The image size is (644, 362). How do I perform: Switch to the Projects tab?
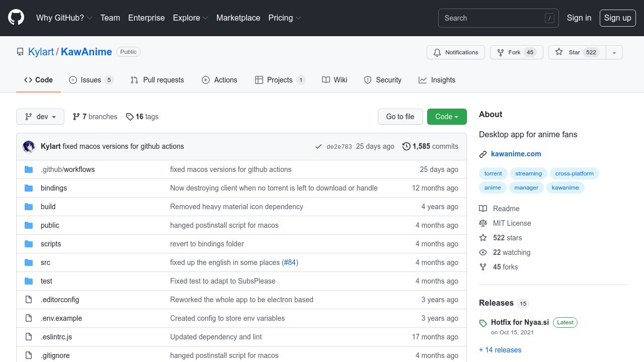point(280,80)
